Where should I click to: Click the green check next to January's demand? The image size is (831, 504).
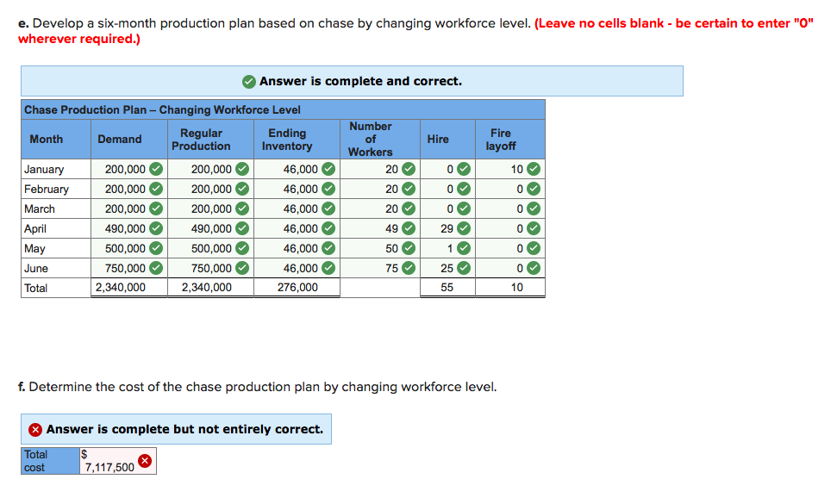click(156, 170)
